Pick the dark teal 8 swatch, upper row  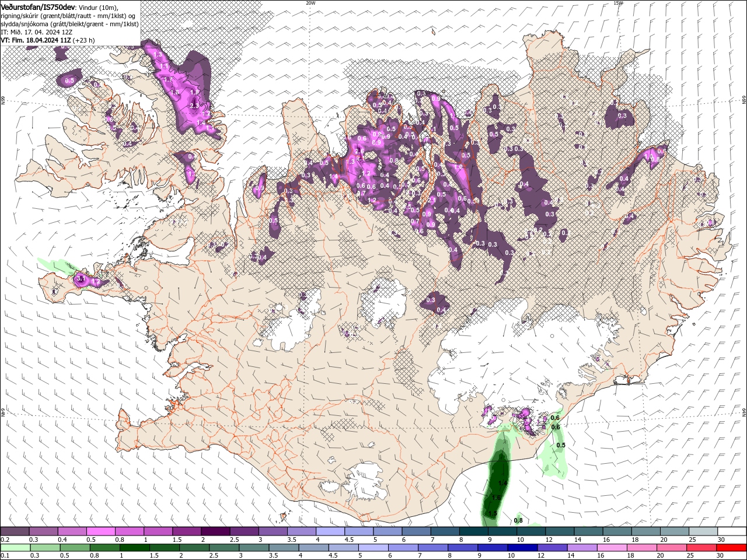[474, 531]
